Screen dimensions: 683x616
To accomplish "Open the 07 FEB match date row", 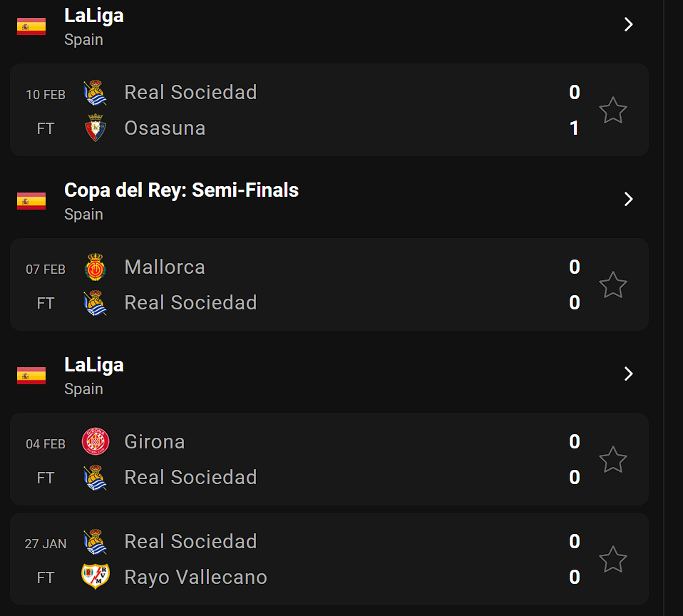I will click(x=46, y=269).
